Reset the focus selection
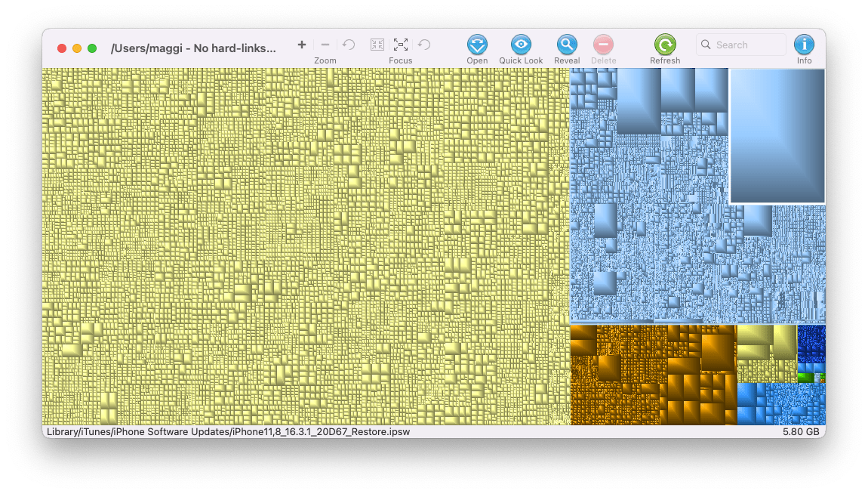Viewport: 868px width, 494px height. click(x=424, y=45)
